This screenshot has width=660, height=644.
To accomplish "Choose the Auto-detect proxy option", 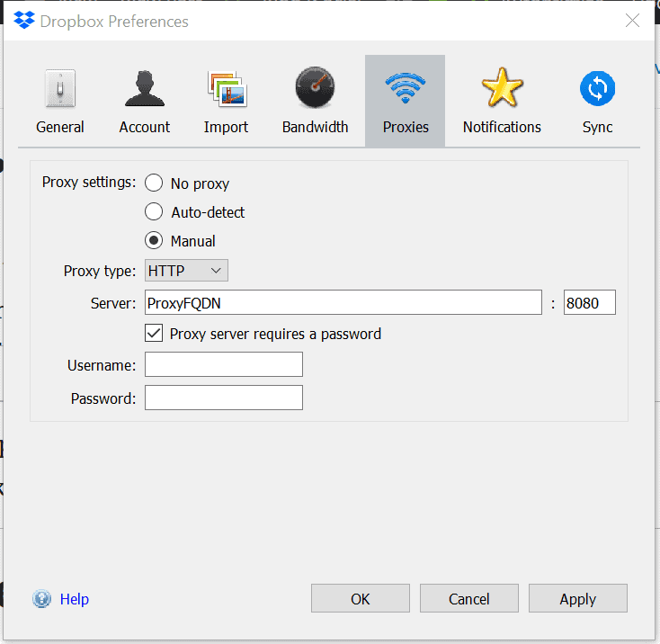I will (154, 212).
